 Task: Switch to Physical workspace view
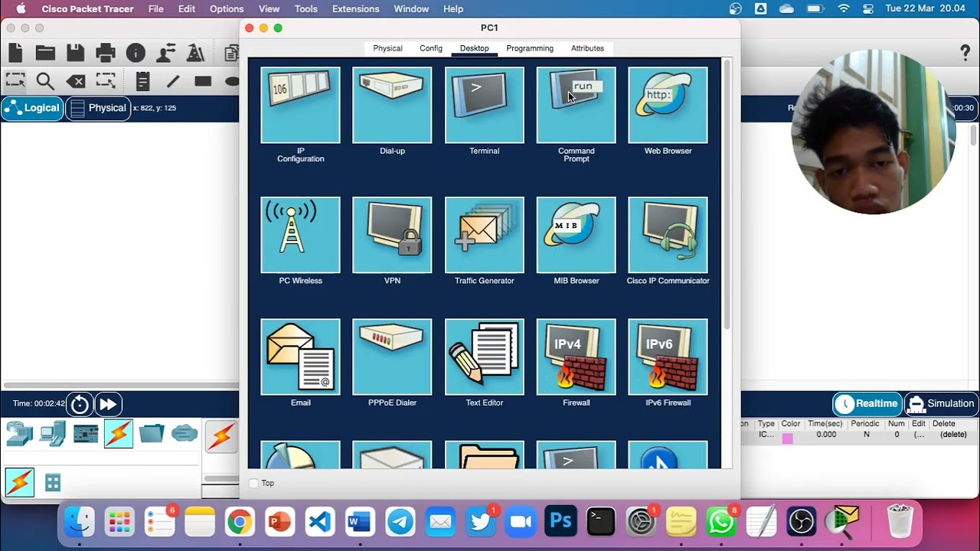[98, 108]
